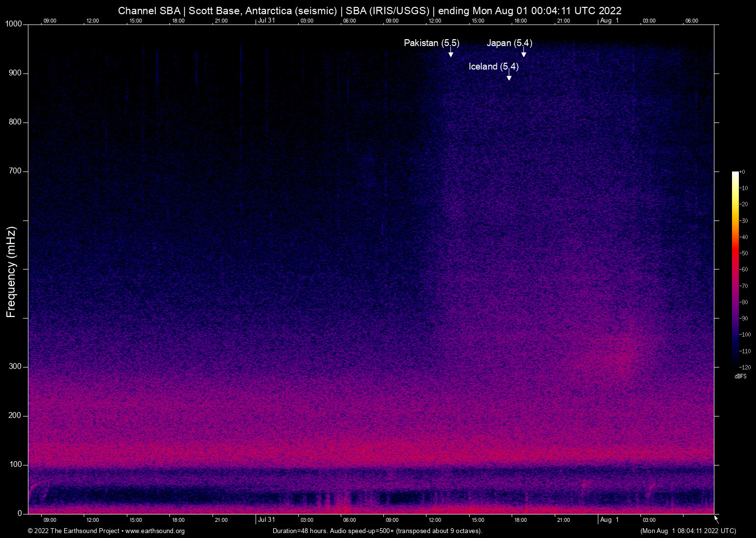Select the Pakistan (5.5) earthquake marker arrow
Image resolution: width=756 pixels, height=538 pixels.
tap(451, 54)
